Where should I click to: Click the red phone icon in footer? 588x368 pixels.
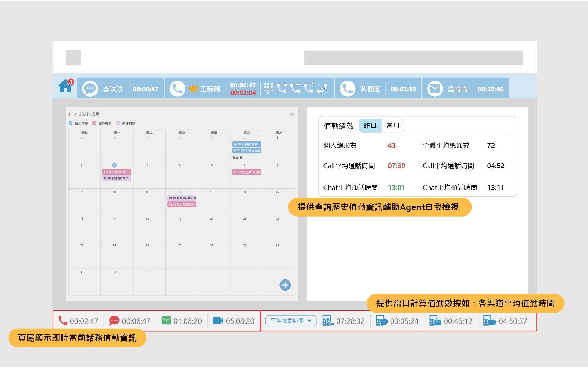[x=63, y=321]
